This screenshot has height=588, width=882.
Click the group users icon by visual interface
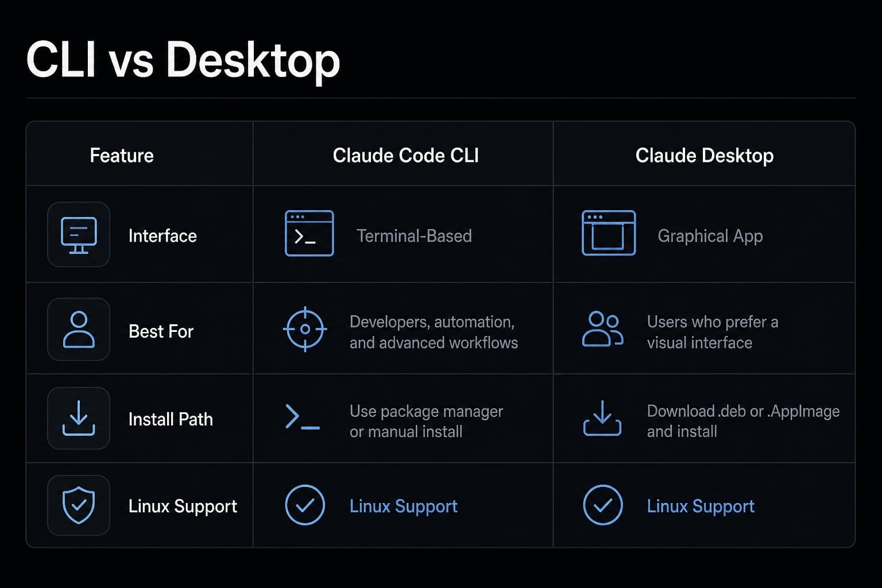(603, 329)
